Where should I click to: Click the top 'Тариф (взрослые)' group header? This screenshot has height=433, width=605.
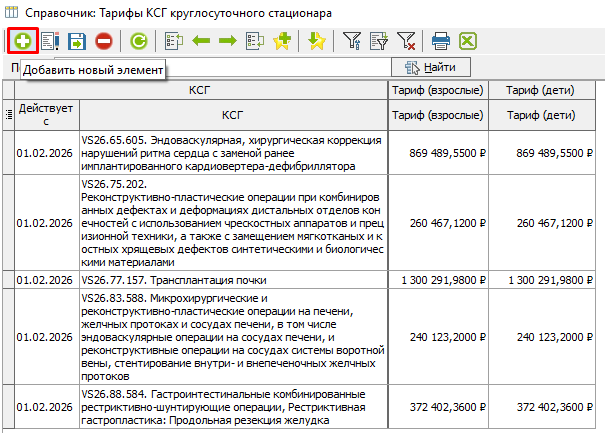tap(438, 90)
